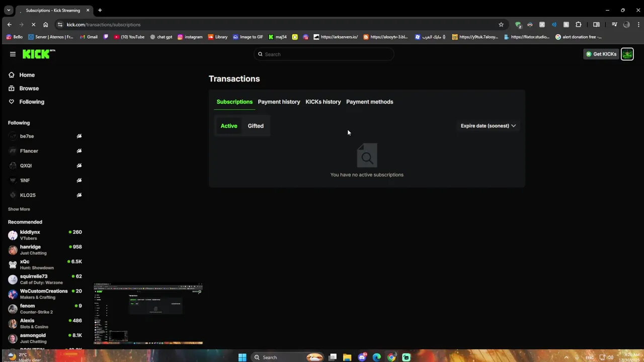Open KLO25 followed channel
Image resolution: width=644 pixels, height=362 pixels.
pos(45,195)
